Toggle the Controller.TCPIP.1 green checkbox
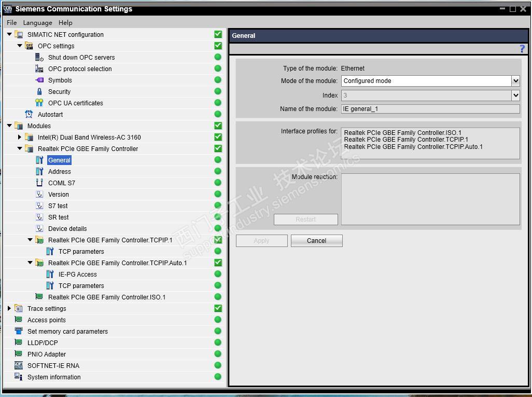Viewport: 532px width, 397px height. click(218, 240)
